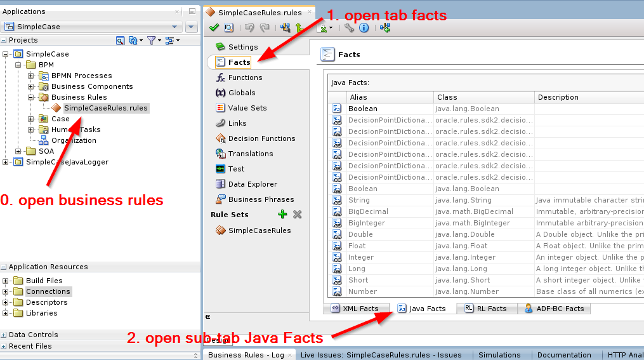This screenshot has width=644, height=360.
Task: Open the Decision Functions section
Action: [x=261, y=138]
